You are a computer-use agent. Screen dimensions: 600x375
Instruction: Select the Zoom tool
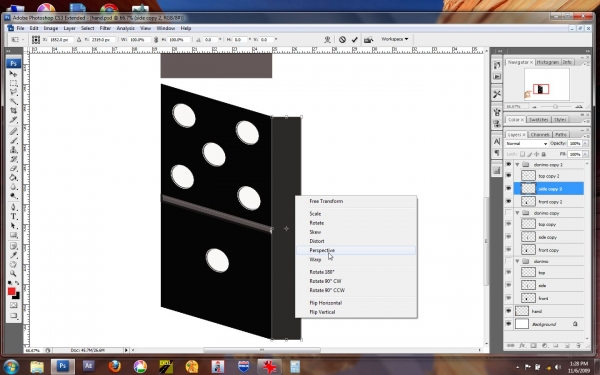[13, 274]
